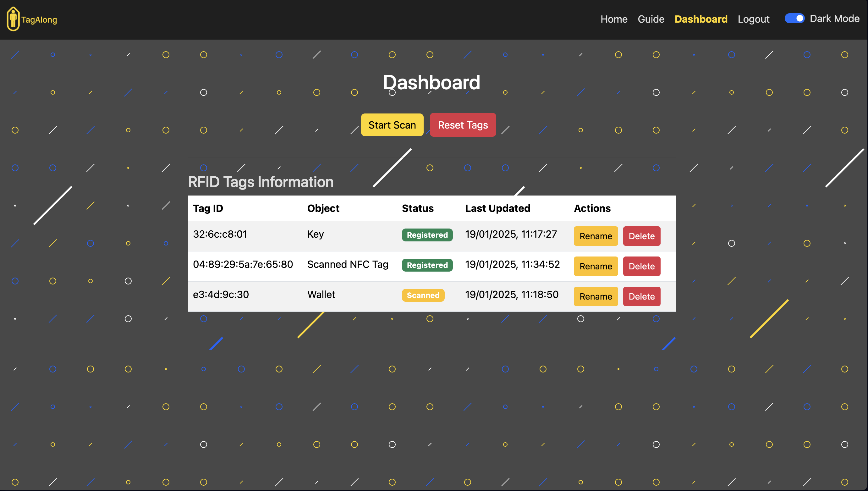Open the Home nav link
868x491 pixels.
613,19
